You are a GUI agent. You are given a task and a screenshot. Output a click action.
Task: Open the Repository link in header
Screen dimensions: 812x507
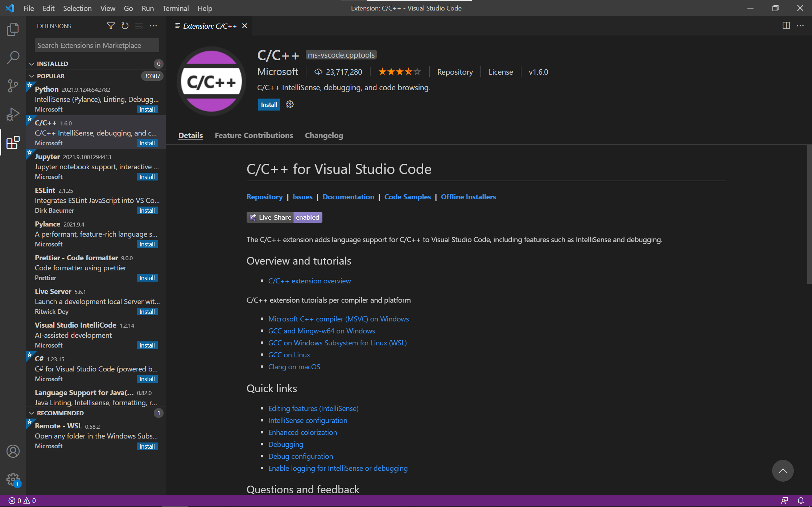pos(455,72)
